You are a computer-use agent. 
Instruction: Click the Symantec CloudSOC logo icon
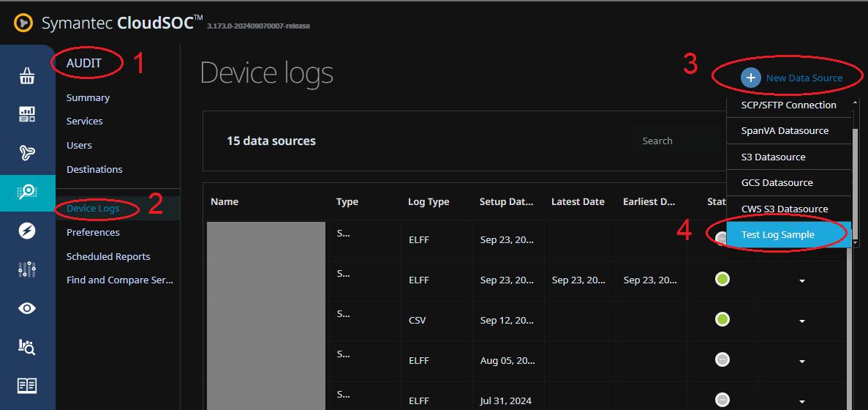[23, 23]
